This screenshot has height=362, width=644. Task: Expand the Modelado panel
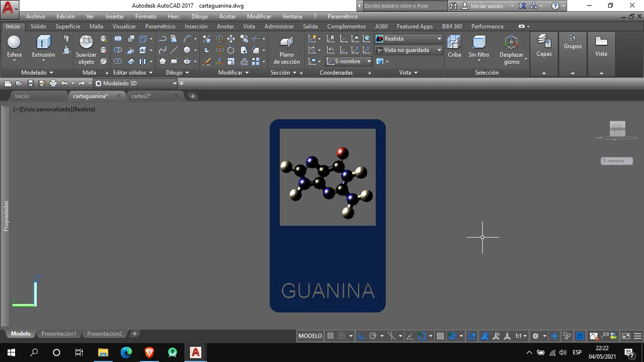(x=37, y=72)
